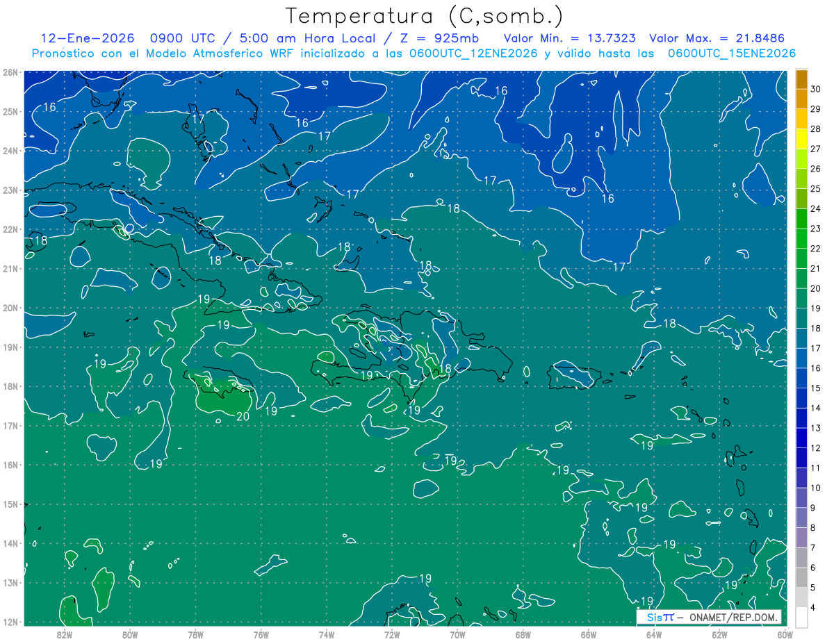Click the "68W" longitude axis label
The height and width of the screenshot is (644, 834).
click(523, 634)
